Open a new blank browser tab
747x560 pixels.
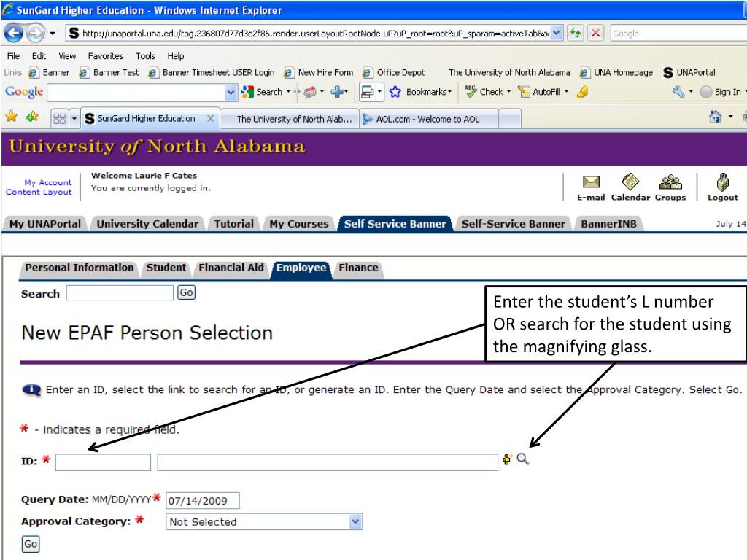(x=509, y=119)
